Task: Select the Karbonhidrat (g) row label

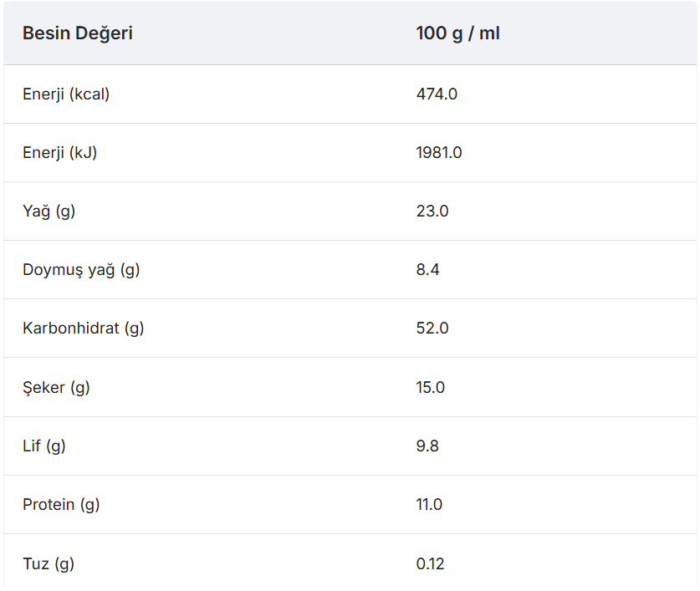Action: click(84, 328)
